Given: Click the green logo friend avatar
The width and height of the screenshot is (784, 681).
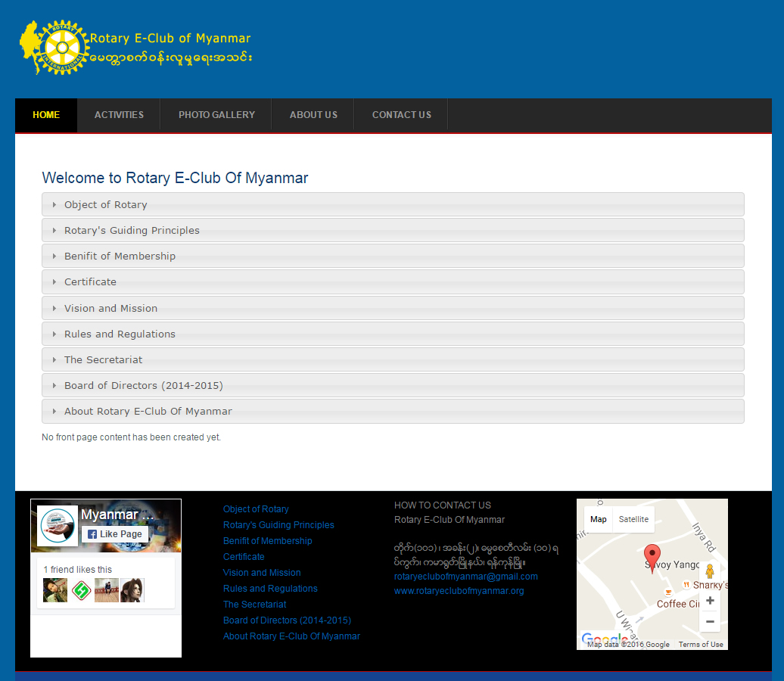Looking at the screenshot, I should click(x=81, y=590).
